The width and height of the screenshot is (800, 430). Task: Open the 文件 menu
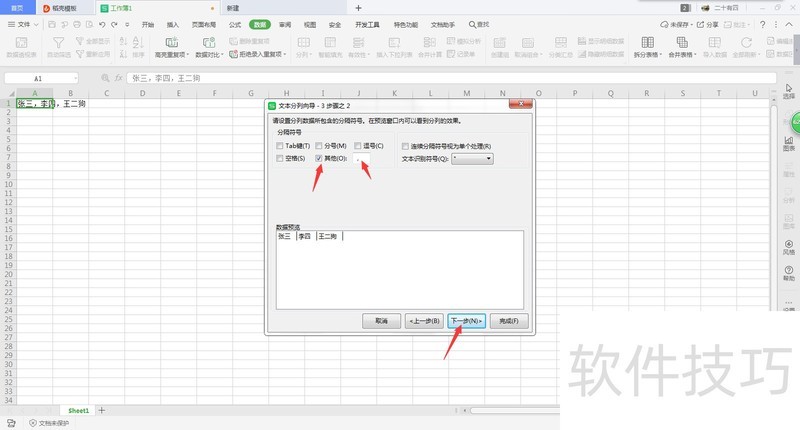23,24
